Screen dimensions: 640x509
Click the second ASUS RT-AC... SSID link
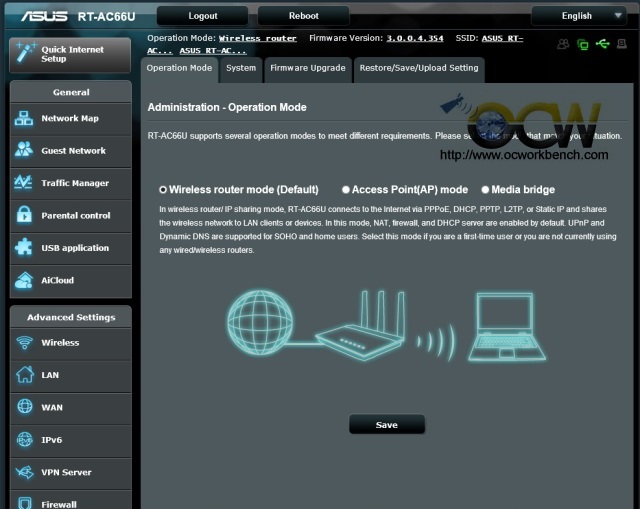pos(213,51)
